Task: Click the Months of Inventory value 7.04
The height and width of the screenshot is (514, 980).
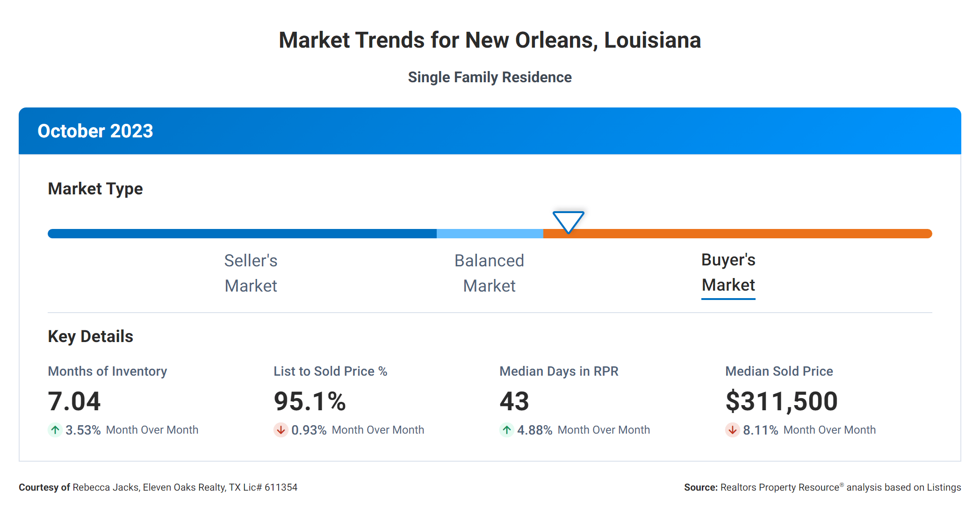Action: [74, 401]
